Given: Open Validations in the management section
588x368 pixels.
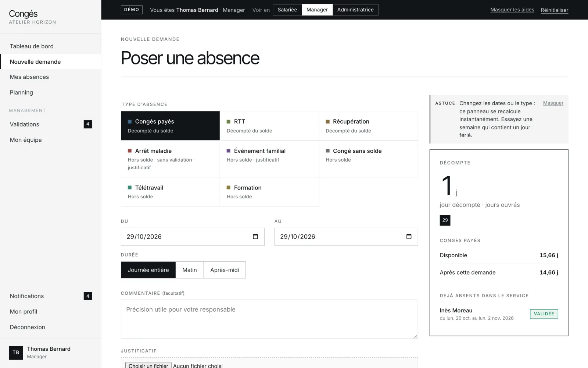Looking at the screenshot, I should [x=50, y=124].
